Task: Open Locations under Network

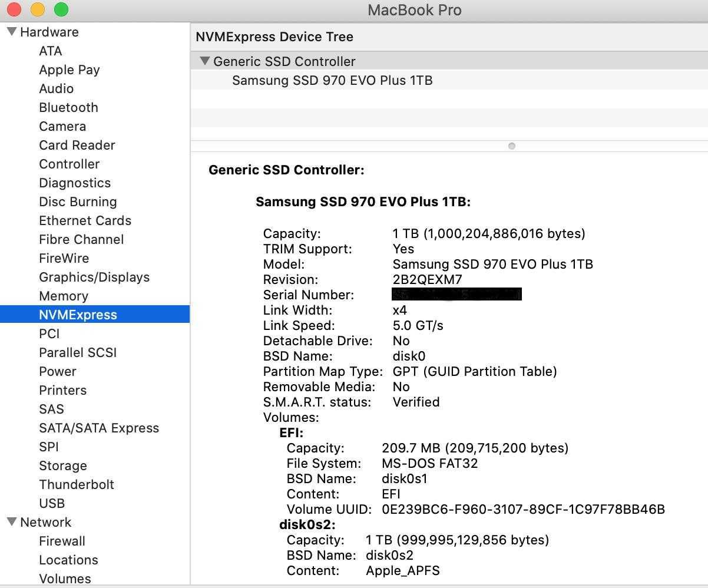Action: click(x=68, y=560)
